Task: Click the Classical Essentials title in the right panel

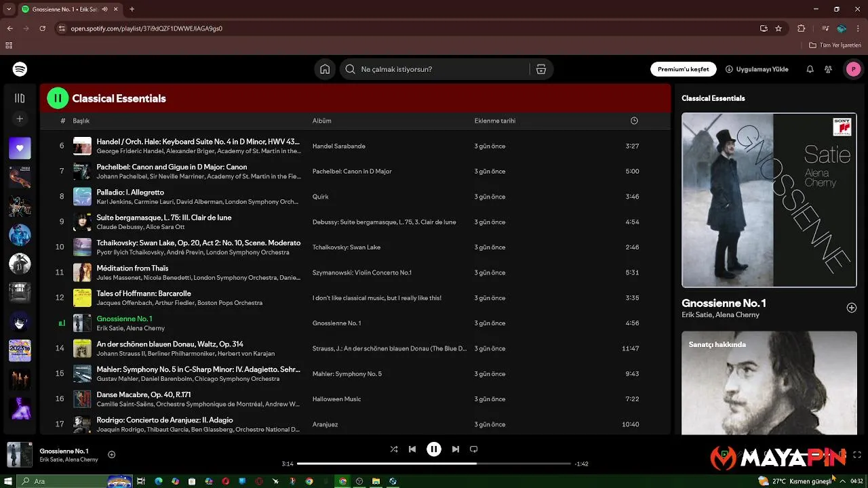Action: pos(713,98)
